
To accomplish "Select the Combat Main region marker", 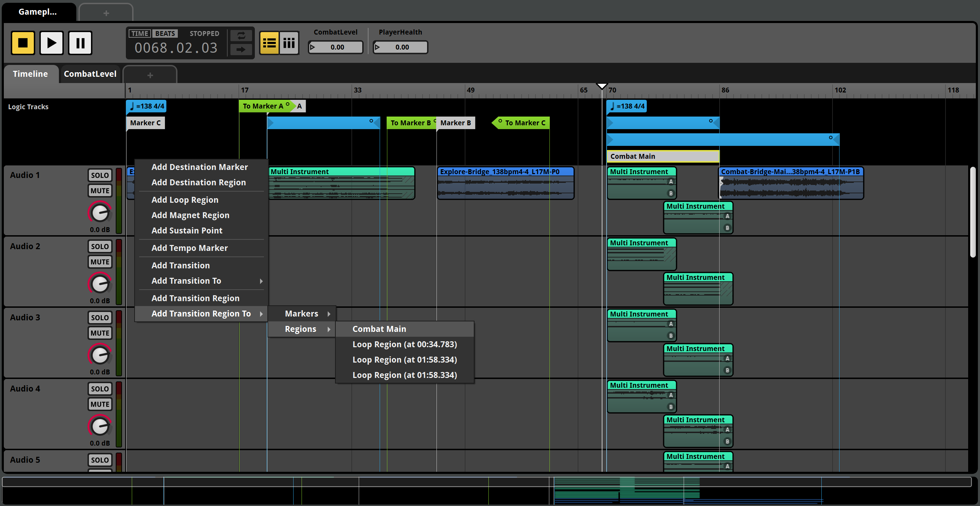I will [x=662, y=156].
